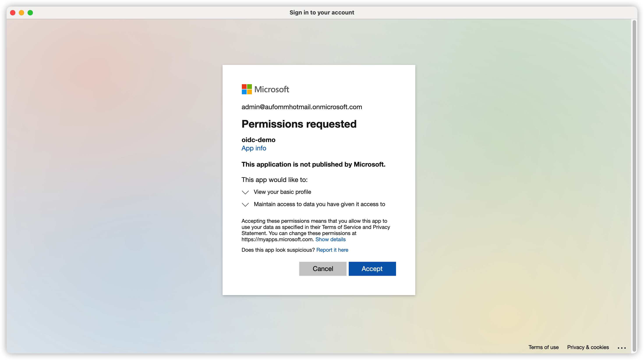Close the window with the red button
This screenshot has height=360, width=644.
(x=13, y=12)
